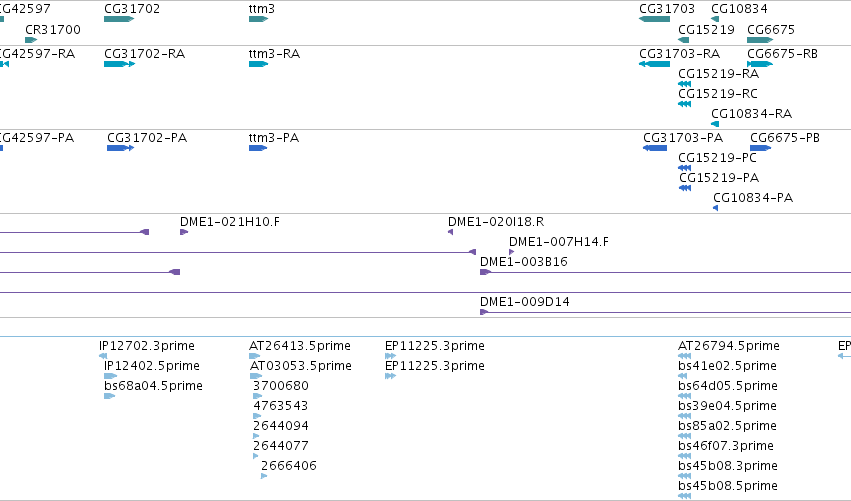Open the CG31703-PA protein label
The image size is (851, 501).
coord(683,138)
